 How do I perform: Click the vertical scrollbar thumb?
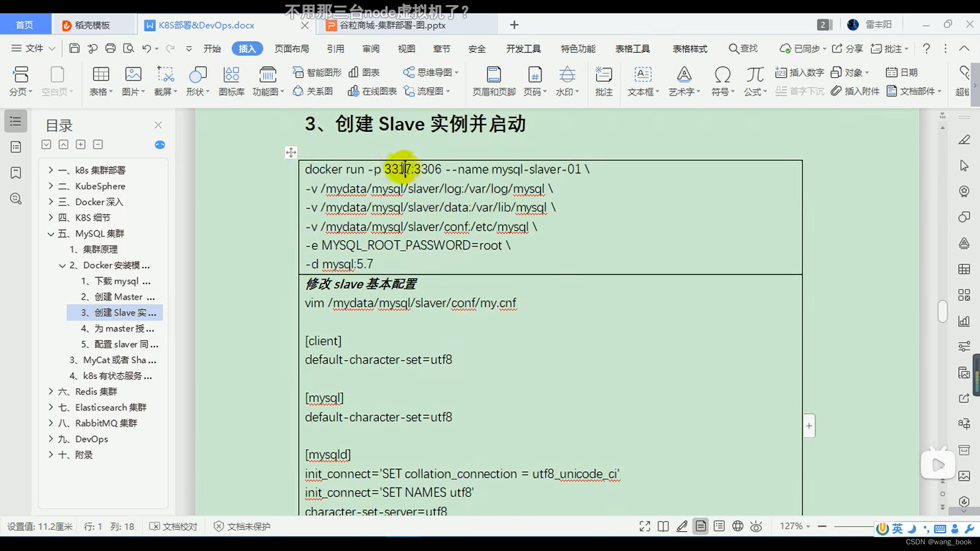[942, 311]
